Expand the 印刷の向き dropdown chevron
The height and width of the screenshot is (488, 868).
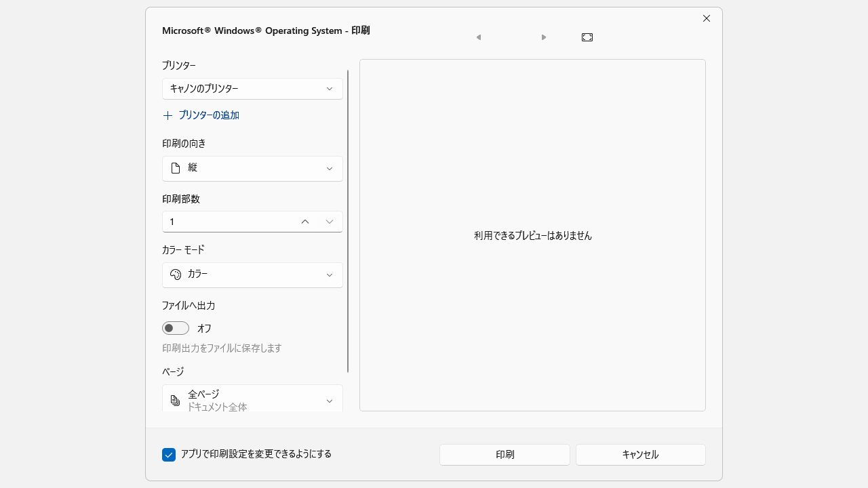330,169
